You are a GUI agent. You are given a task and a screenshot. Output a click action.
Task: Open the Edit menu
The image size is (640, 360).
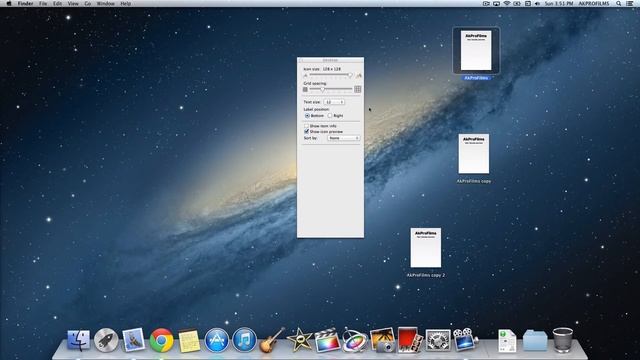pyautogui.click(x=58, y=3)
